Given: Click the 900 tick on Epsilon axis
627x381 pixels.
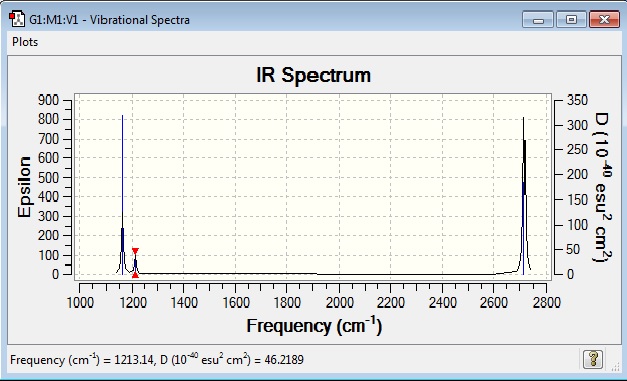Looking at the screenshot, I should [x=48, y=100].
